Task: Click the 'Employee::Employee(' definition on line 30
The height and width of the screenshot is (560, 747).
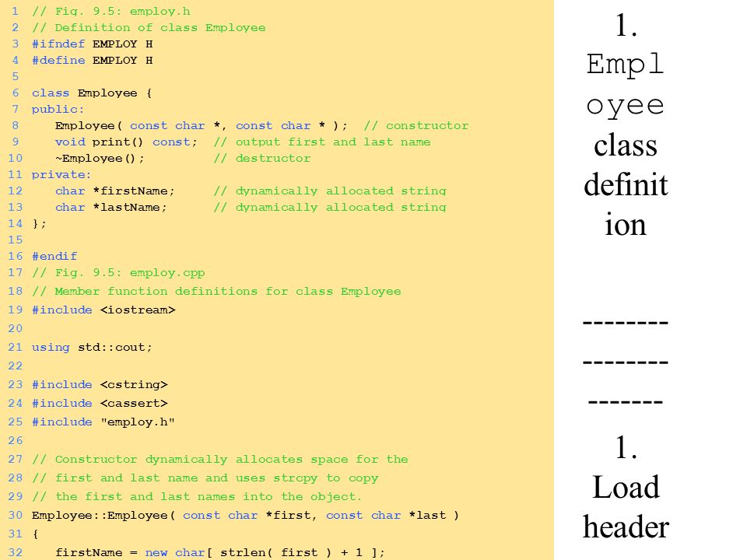Action: [245, 515]
